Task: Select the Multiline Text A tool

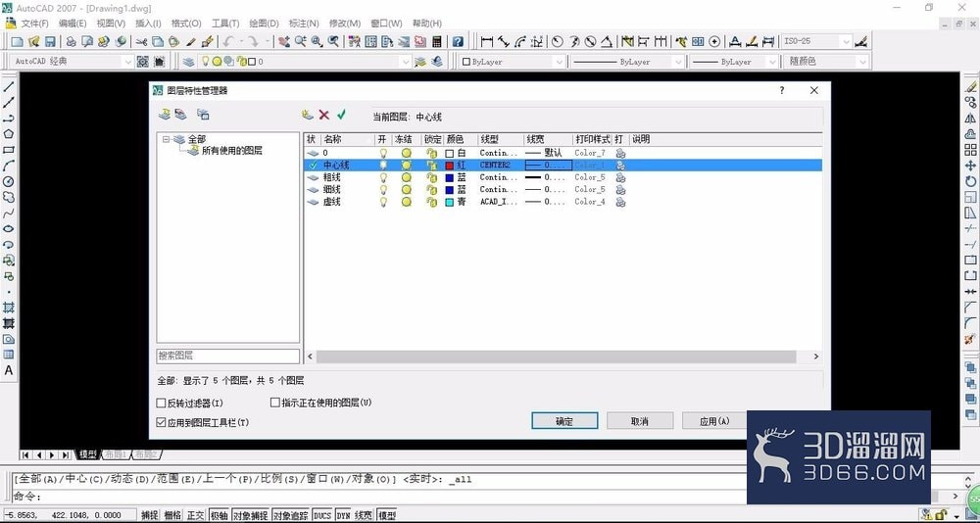Action: (x=9, y=370)
